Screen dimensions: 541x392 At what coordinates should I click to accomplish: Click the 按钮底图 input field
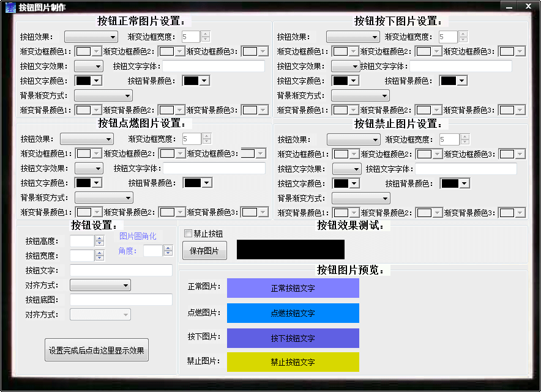coord(121,300)
